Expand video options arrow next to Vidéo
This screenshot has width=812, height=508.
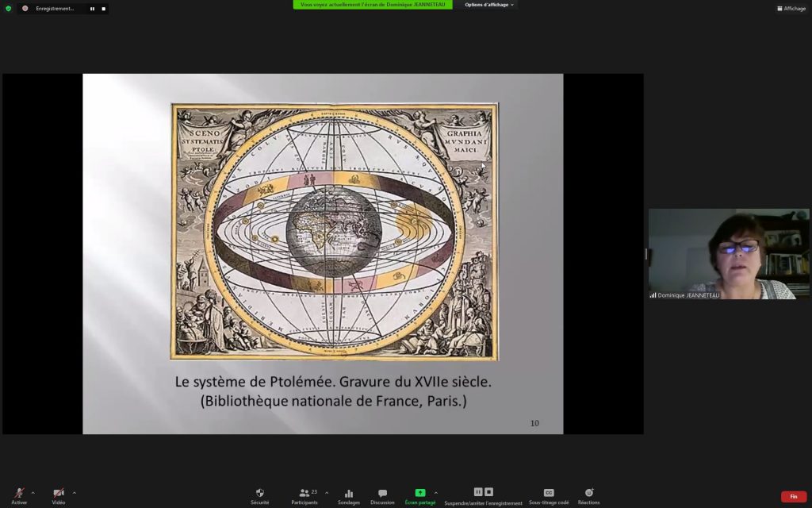(x=74, y=493)
